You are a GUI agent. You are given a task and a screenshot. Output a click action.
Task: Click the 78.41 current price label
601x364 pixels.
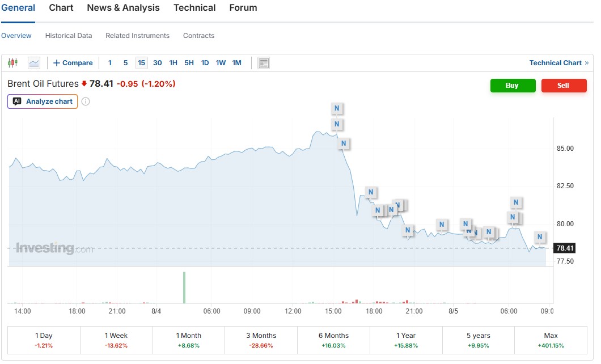point(565,248)
